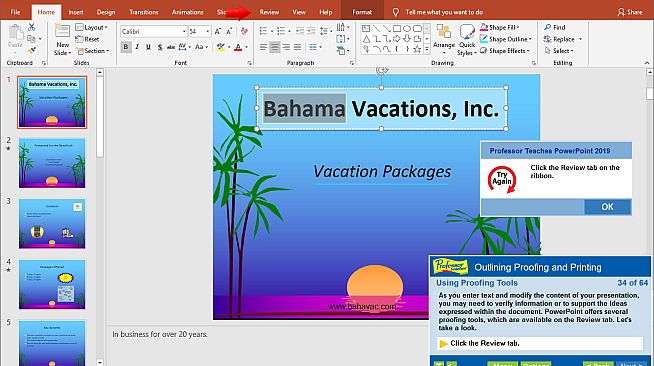Click the Reset slide button
Screen dimensions: 654x366
pyautogui.click(x=87, y=39)
